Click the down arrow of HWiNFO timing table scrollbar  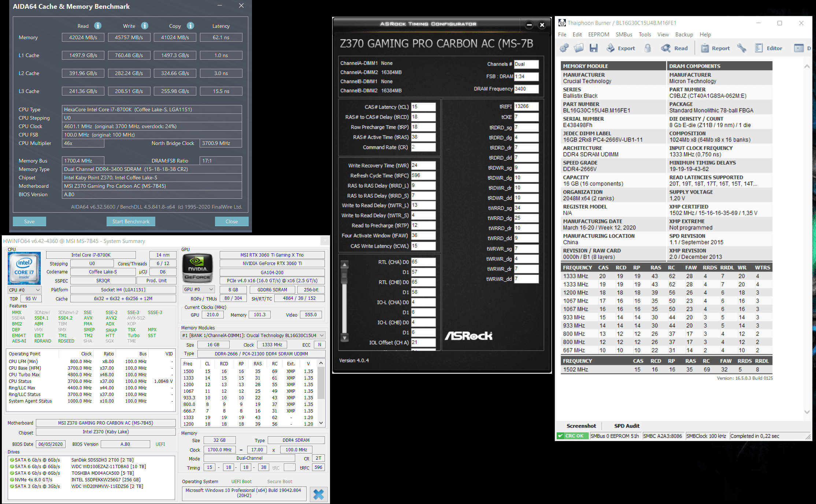[321, 423]
